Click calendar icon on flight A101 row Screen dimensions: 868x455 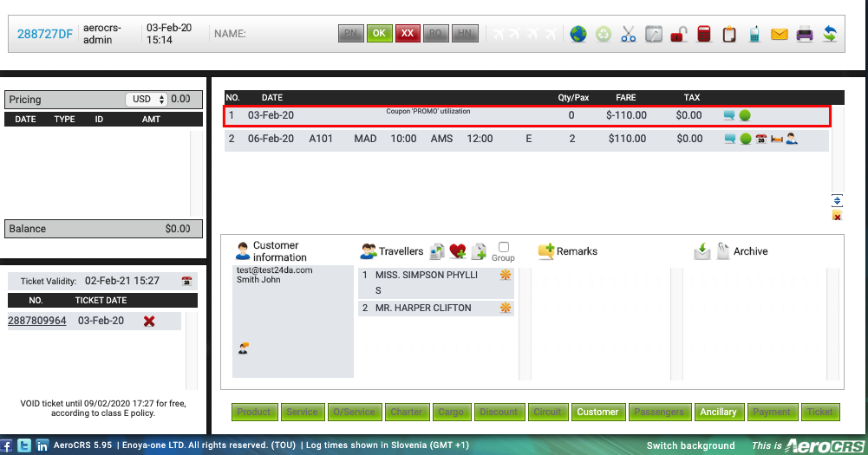coord(761,139)
